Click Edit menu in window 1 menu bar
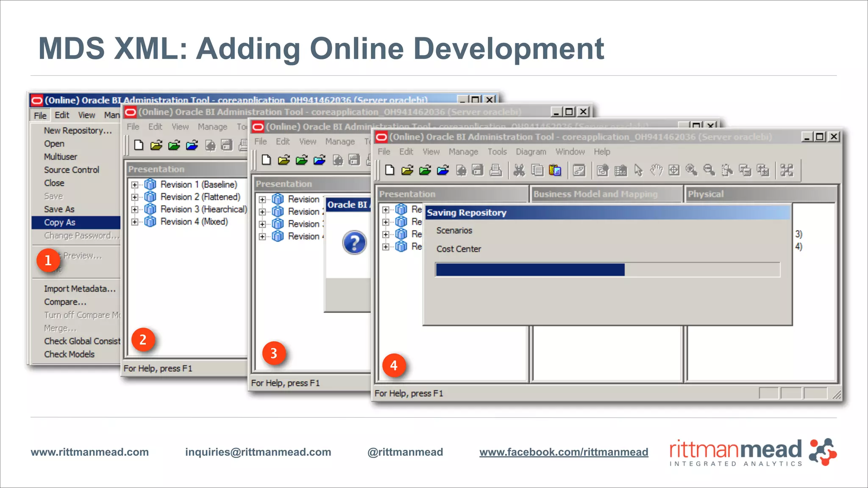 tap(62, 115)
